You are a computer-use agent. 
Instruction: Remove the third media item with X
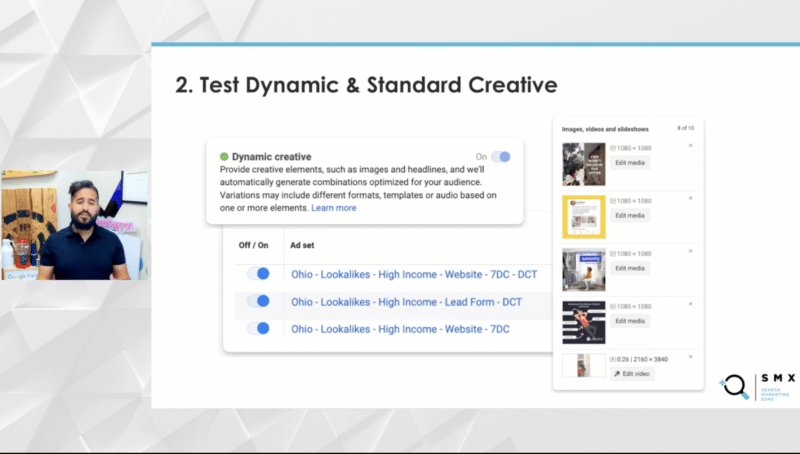click(690, 251)
